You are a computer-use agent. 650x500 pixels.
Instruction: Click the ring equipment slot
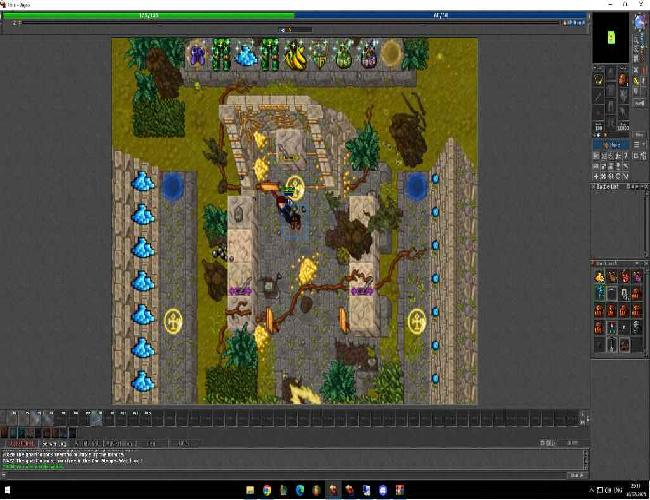(599, 113)
